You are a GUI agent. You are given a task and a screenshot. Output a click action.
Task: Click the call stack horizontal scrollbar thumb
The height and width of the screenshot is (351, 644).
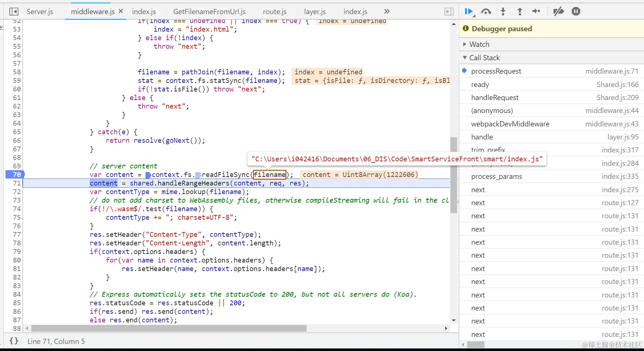pos(476,345)
